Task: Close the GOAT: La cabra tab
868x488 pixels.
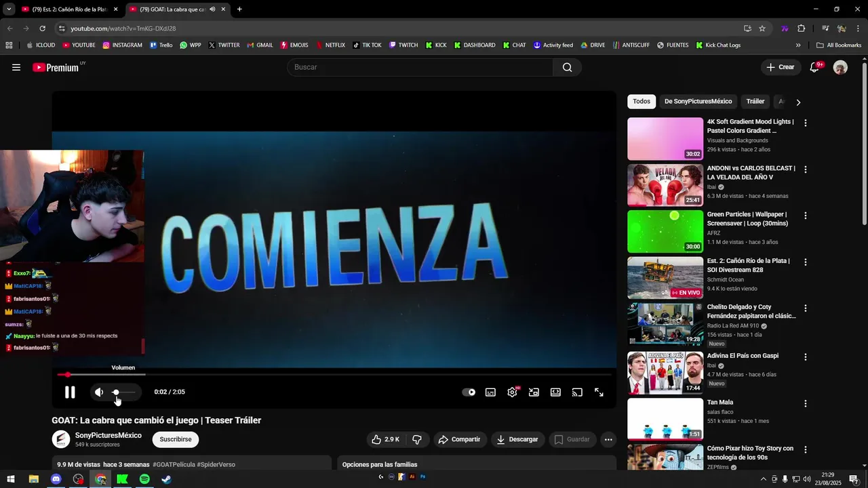Action: [223, 9]
